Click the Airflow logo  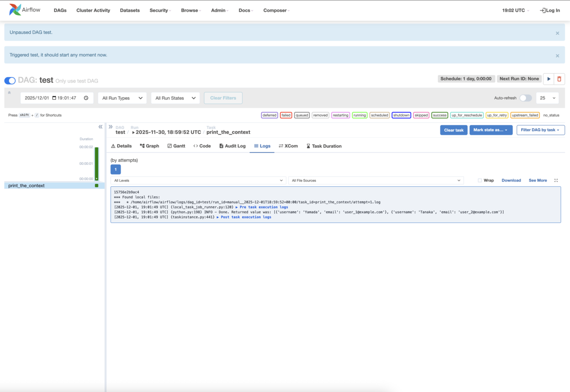point(25,10)
